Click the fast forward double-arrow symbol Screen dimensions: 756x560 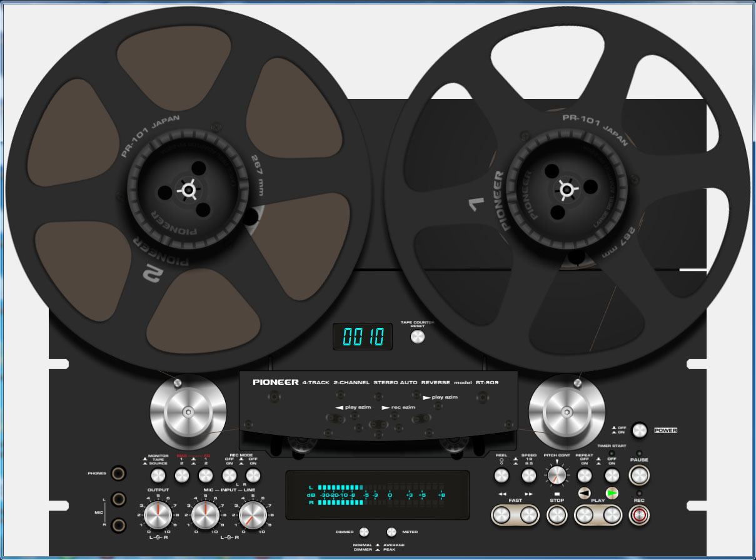pos(529,494)
